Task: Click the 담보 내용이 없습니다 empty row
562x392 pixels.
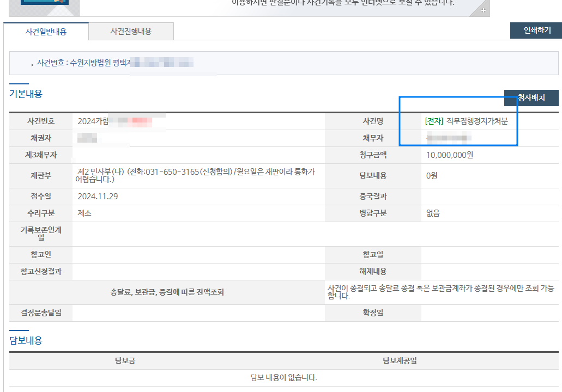Action: click(283, 377)
